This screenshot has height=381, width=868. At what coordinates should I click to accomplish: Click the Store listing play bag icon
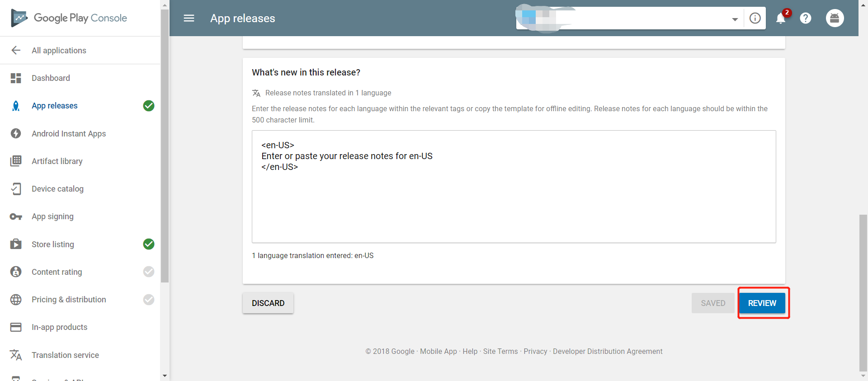point(16,244)
